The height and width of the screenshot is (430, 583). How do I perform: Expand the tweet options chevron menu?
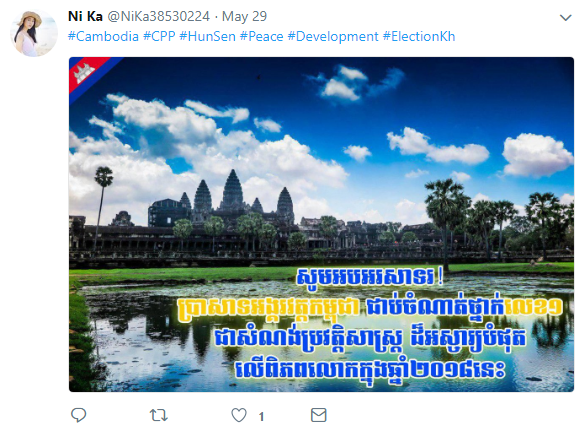tap(566, 17)
